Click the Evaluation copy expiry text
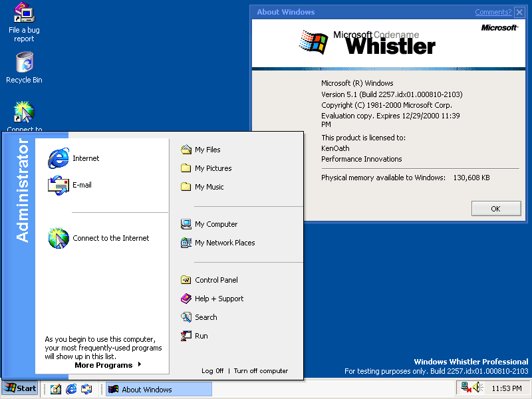 (390, 120)
